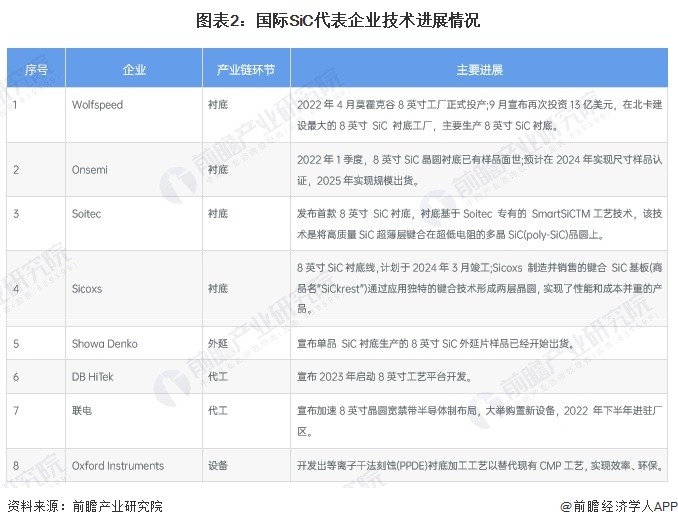Click the 主要进展 column header
Viewport: 678px width, 527px height.
[x=480, y=69]
